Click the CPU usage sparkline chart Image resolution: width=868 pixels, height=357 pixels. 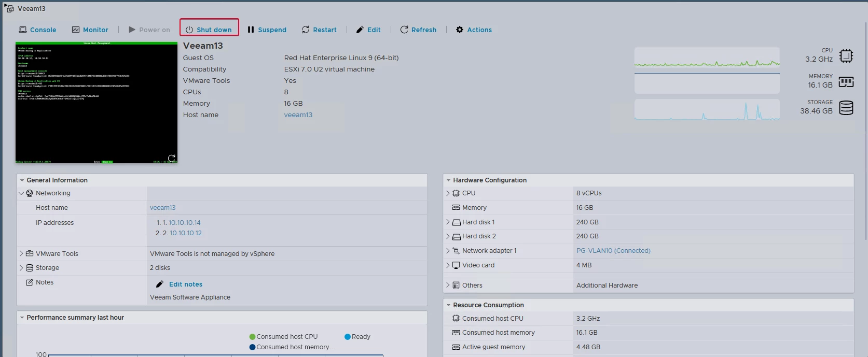(707, 58)
